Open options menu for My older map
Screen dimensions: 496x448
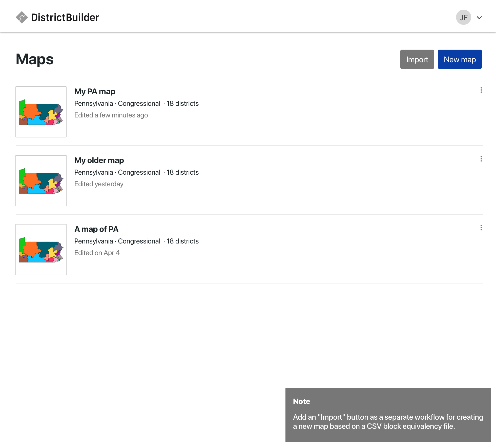[481, 159]
